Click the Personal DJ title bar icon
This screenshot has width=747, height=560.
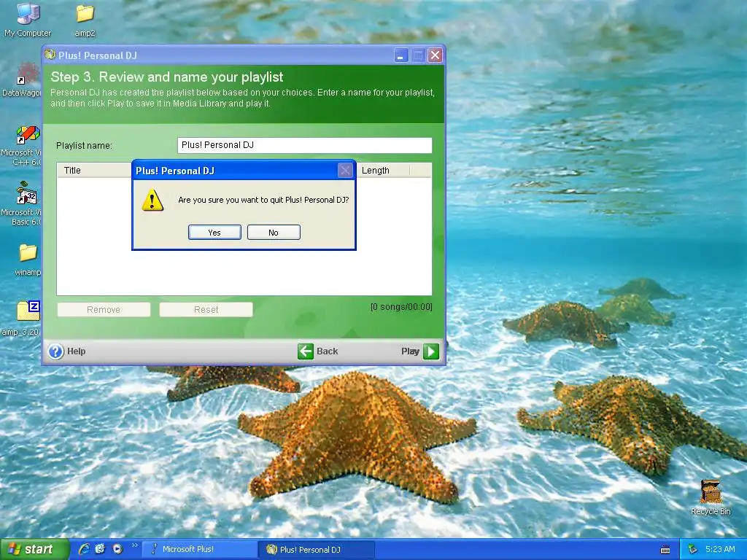point(50,55)
